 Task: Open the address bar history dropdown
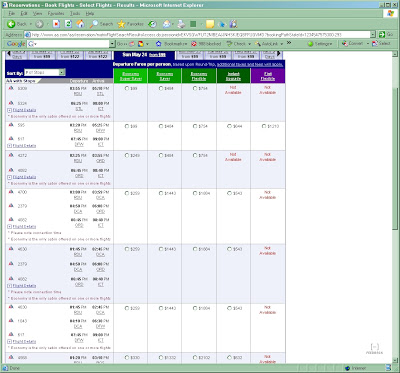pos(373,34)
